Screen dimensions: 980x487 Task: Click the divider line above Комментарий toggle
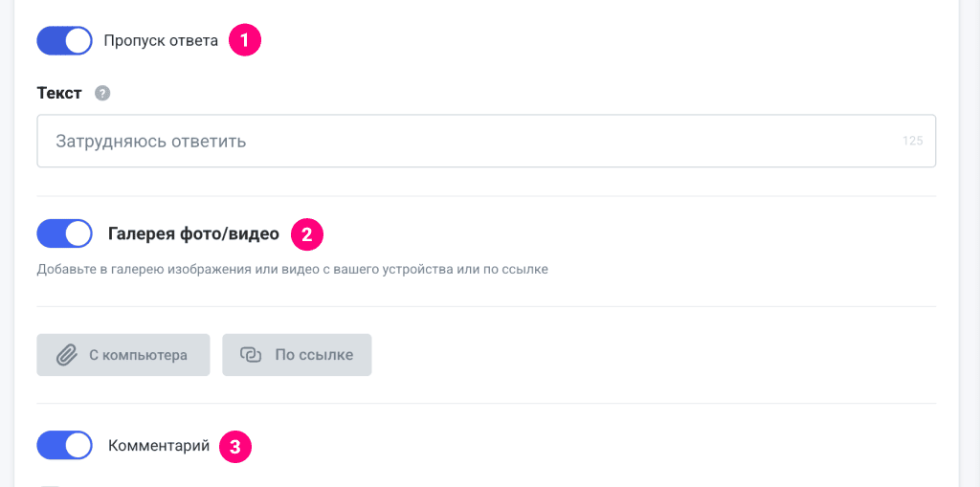tap(486, 404)
